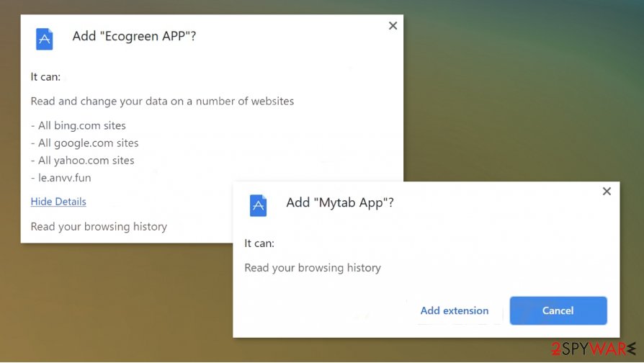The image size is (644, 363).
Task: Click 'Read and change your data' permission text
Action: (162, 101)
